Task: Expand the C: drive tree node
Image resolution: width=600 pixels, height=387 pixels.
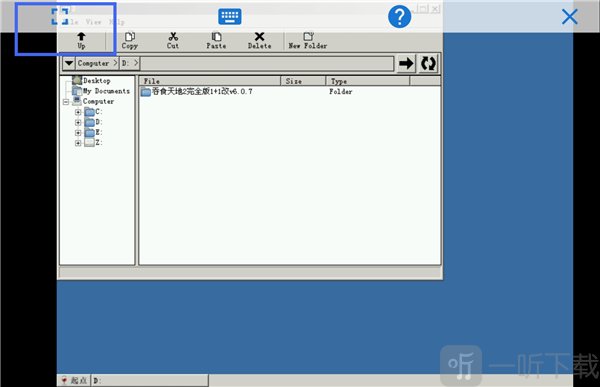Action: (x=78, y=112)
